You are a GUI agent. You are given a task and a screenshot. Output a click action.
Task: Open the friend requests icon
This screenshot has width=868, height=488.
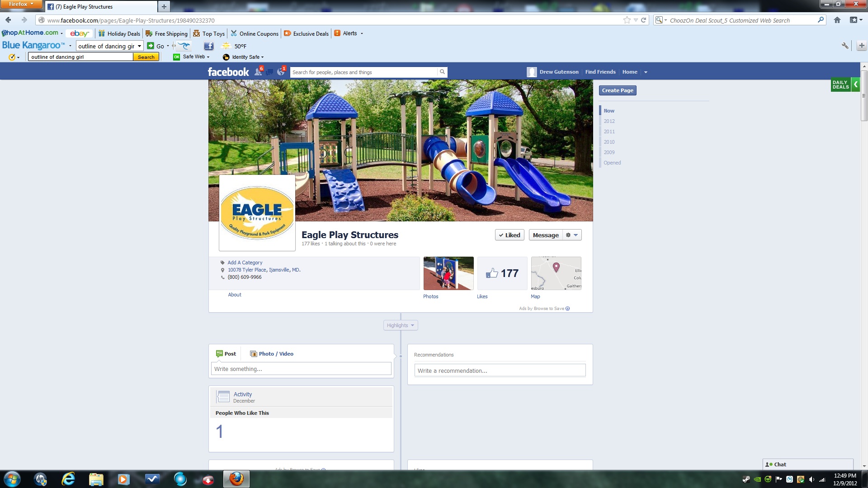coord(259,71)
